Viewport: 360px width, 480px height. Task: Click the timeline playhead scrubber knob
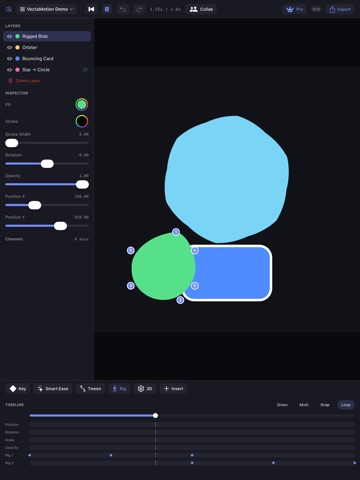tap(155, 415)
